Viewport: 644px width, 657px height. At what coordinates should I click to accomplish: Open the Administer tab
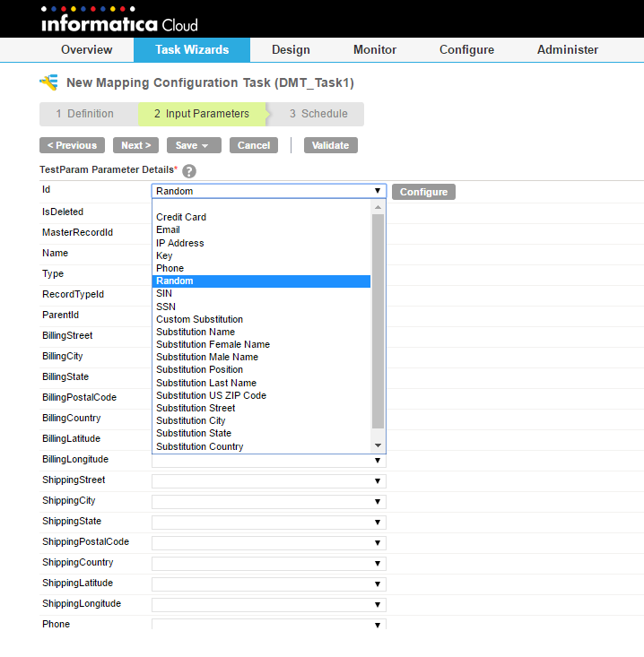568,49
